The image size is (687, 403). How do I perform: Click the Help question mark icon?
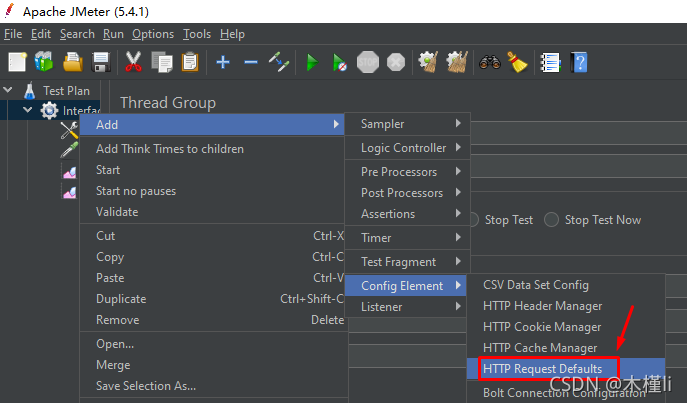click(x=579, y=62)
